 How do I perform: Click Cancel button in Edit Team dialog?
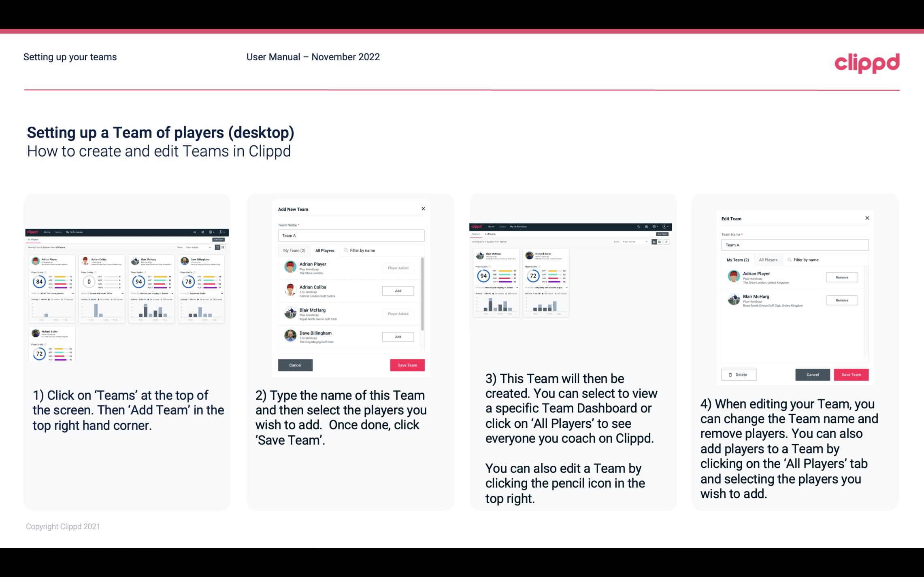[x=813, y=374]
